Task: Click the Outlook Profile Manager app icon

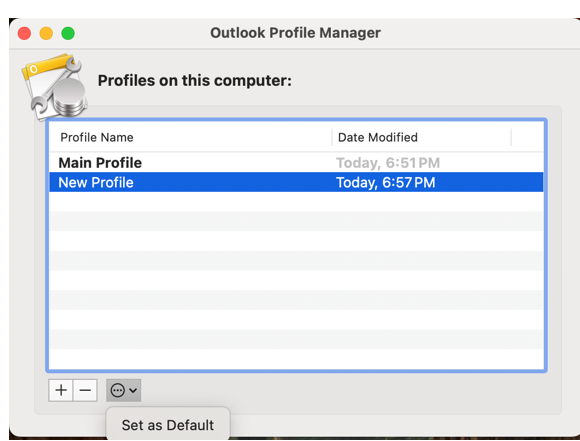Action: click(x=55, y=88)
